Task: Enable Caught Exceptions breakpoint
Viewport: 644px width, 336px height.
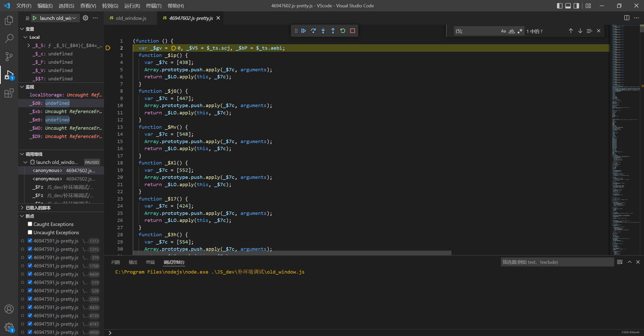Action: coord(30,224)
